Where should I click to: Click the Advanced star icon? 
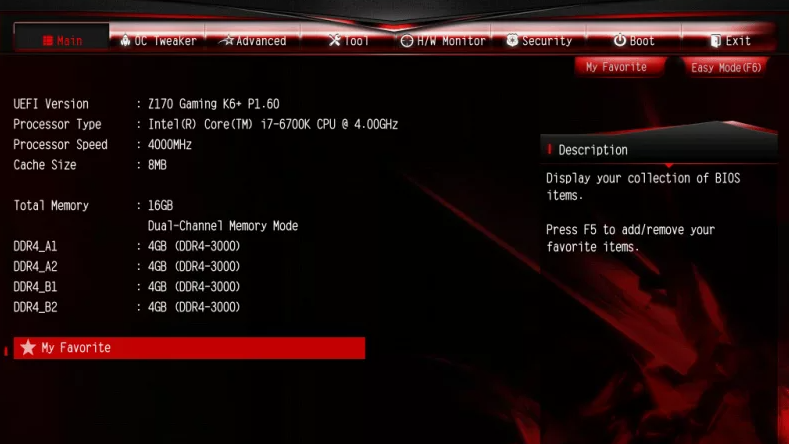(x=228, y=40)
